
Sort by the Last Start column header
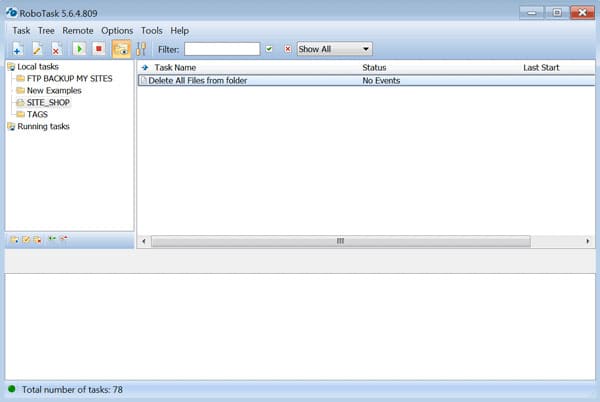pyautogui.click(x=541, y=68)
